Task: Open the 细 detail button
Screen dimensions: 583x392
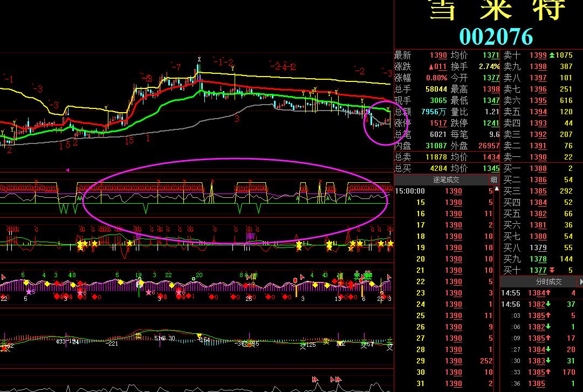Action: (x=493, y=180)
